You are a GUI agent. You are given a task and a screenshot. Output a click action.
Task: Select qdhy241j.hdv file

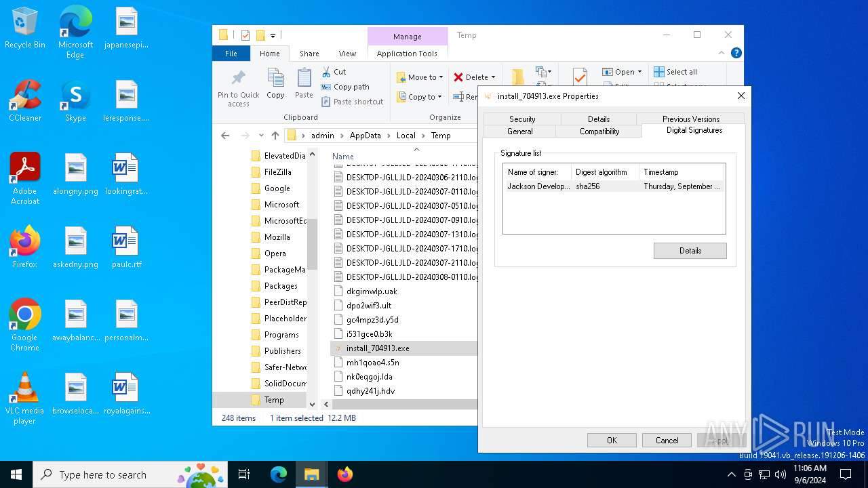pos(370,391)
